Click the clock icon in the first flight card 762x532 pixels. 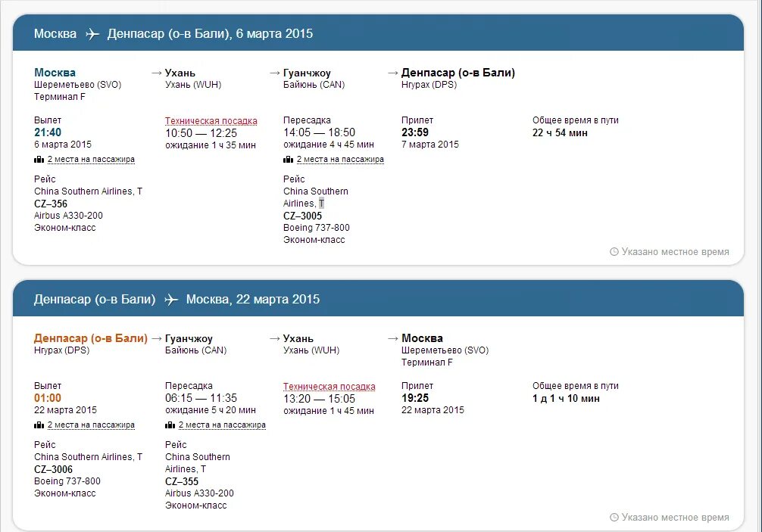[x=614, y=251]
